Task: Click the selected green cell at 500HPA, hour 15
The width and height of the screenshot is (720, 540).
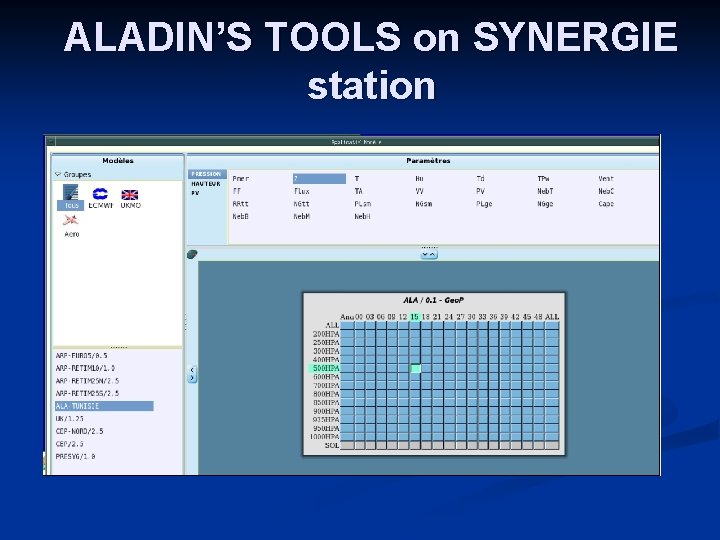Action: coord(415,368)
